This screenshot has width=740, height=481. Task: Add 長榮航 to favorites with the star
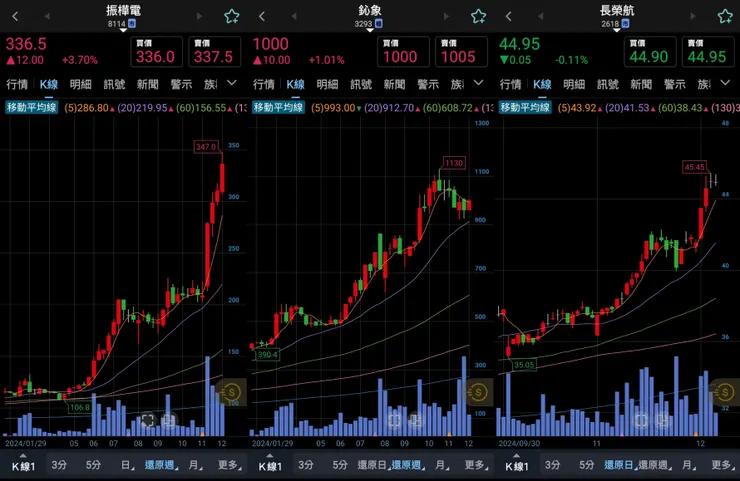coord(725,17)
